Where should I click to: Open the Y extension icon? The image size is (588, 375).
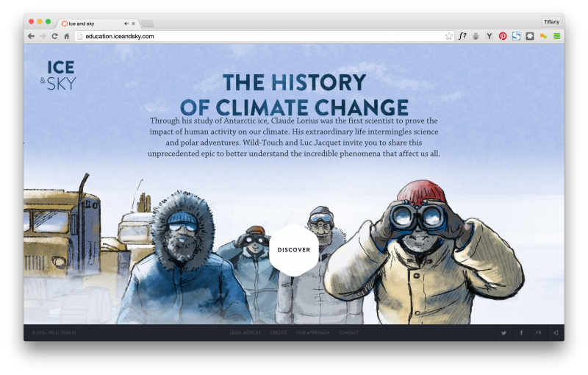point(489,36)
